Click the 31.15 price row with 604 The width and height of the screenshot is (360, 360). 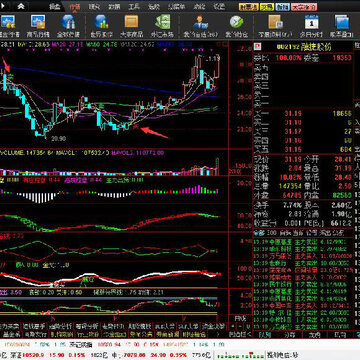click(x=303, y=149)
